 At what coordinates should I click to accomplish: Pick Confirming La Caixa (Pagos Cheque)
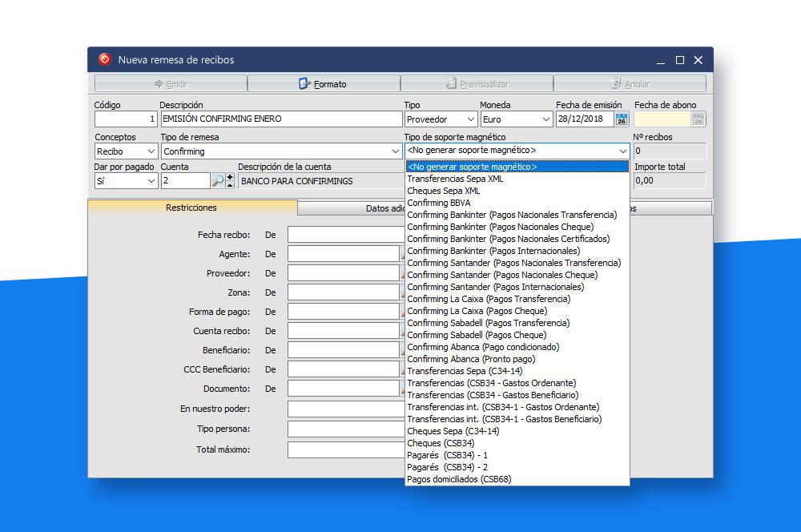[x=477, y=311]
